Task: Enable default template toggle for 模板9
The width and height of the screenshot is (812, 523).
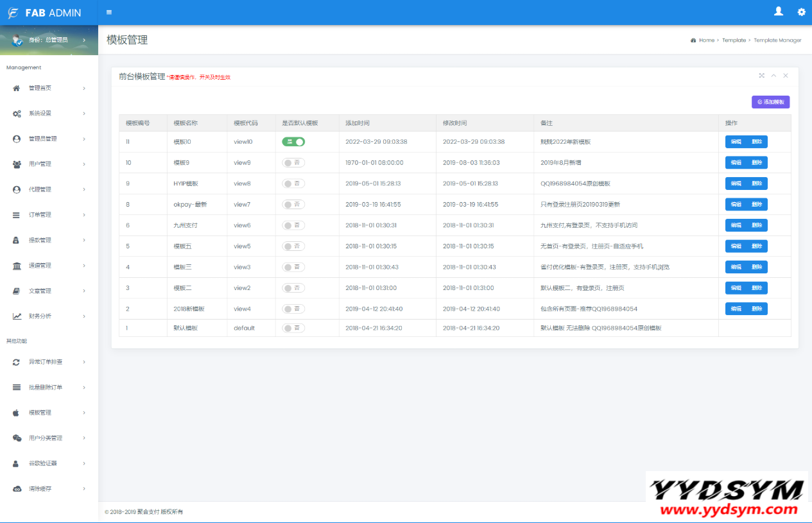Action: pyautogui.click(x=293, y=163)
